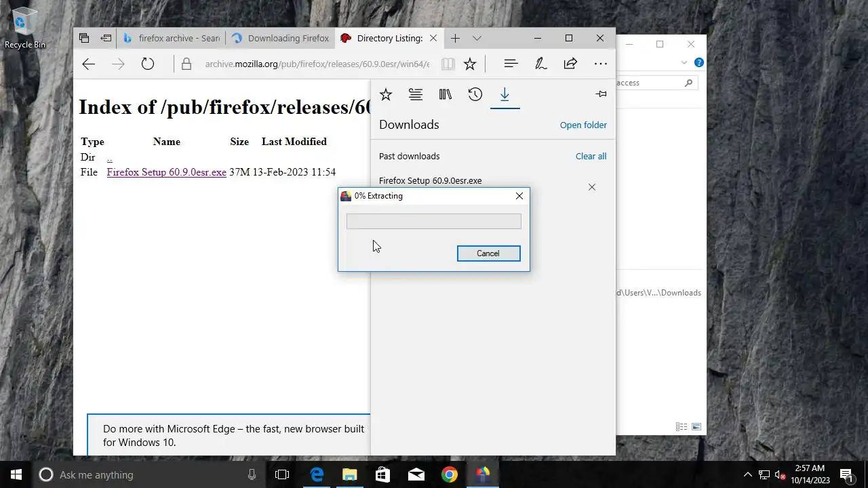Close the 0% Extracting dialog
The height and width of the screenshot is (488, 868).
click(519, 196)
